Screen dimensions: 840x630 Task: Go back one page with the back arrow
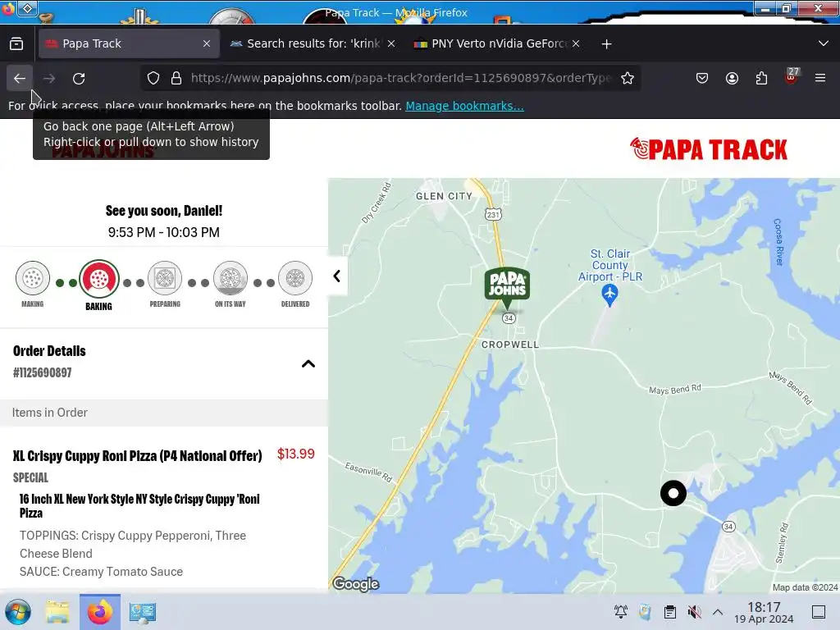[x=20, y=78]
